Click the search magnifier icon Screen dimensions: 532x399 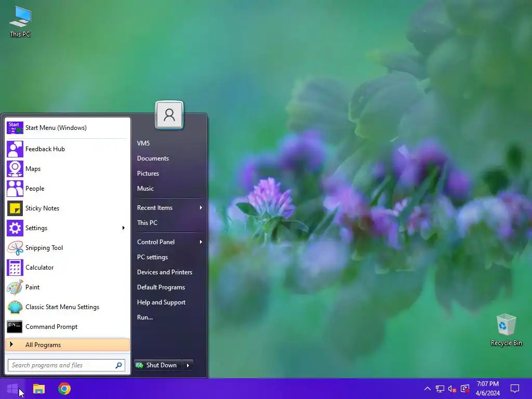coord(119,365)
